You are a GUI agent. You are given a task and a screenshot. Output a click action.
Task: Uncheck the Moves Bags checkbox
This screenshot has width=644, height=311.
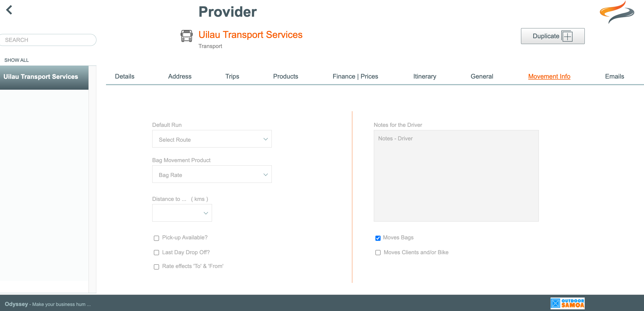[378, 238]
